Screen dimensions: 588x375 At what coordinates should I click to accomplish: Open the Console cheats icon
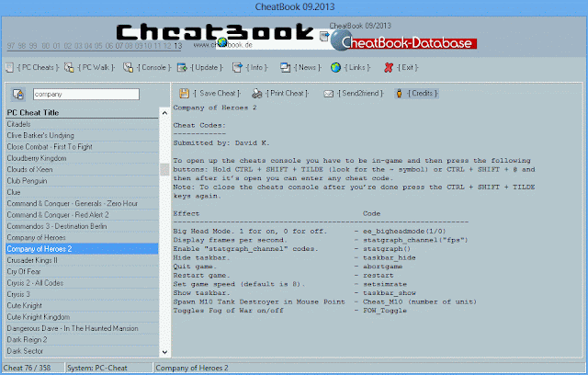coord(129,67)
